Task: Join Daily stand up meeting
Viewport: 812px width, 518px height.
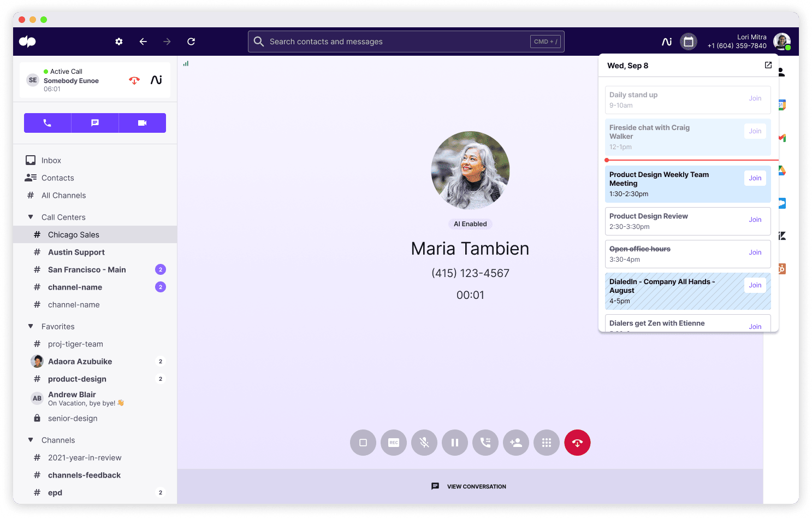Action: [x=755, y=98]
